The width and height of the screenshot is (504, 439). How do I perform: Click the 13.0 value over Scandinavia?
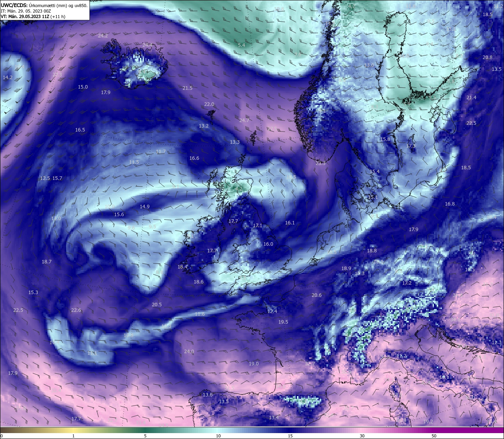coord(369,65)
